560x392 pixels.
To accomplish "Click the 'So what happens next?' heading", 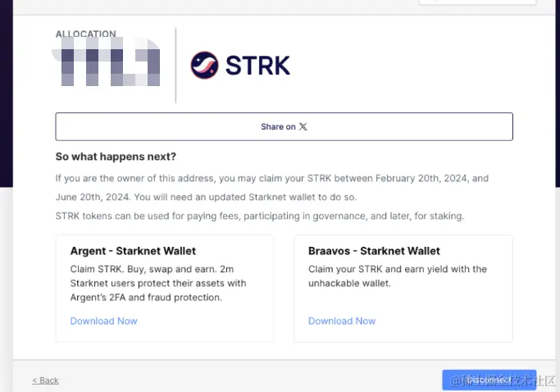I will click(x=116, y=156).
